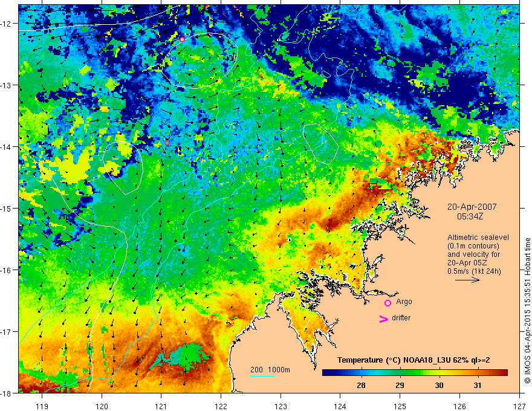
Task: Click the 'Argo' legend label
Action: 404,302
